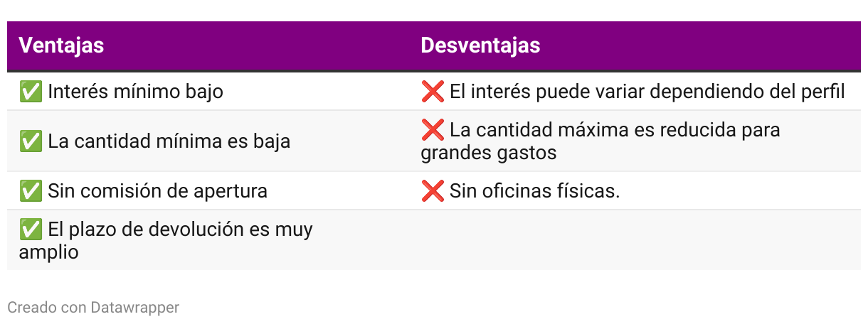Select the check mark before La cantidad mínima
868x324 pixels.
(30, 141)
